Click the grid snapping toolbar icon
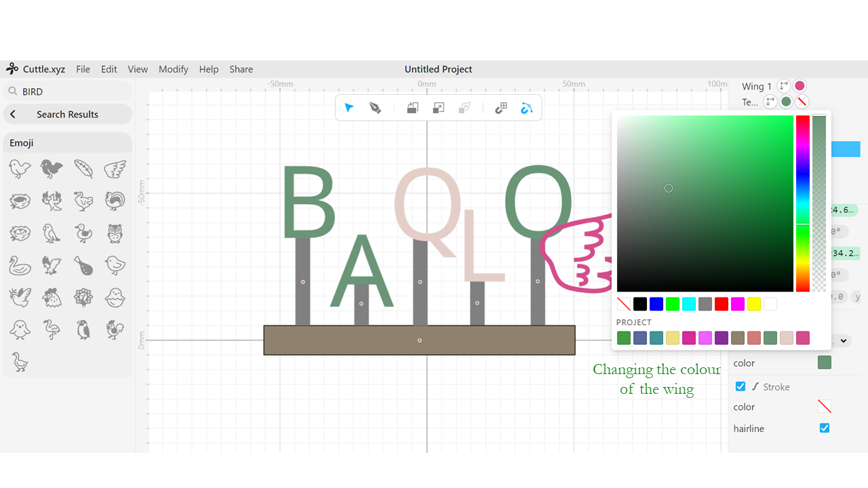 click(501, 108)
